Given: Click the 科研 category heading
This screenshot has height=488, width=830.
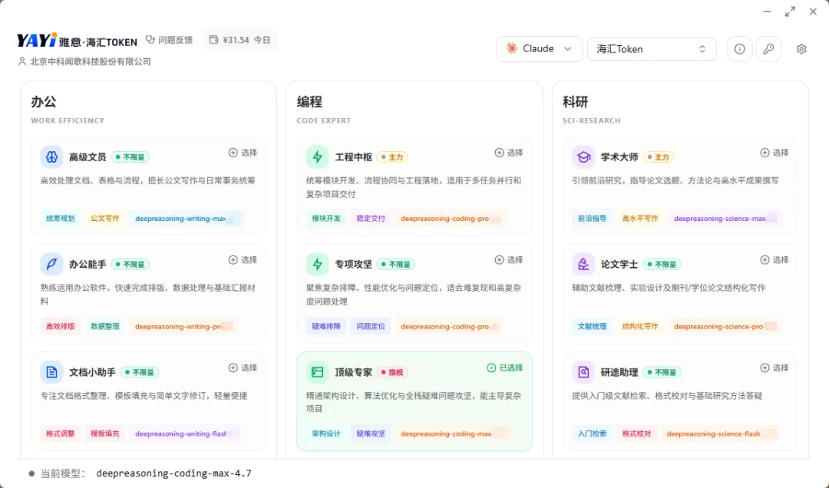Looking at the screenshot, I should coord(575,102).
